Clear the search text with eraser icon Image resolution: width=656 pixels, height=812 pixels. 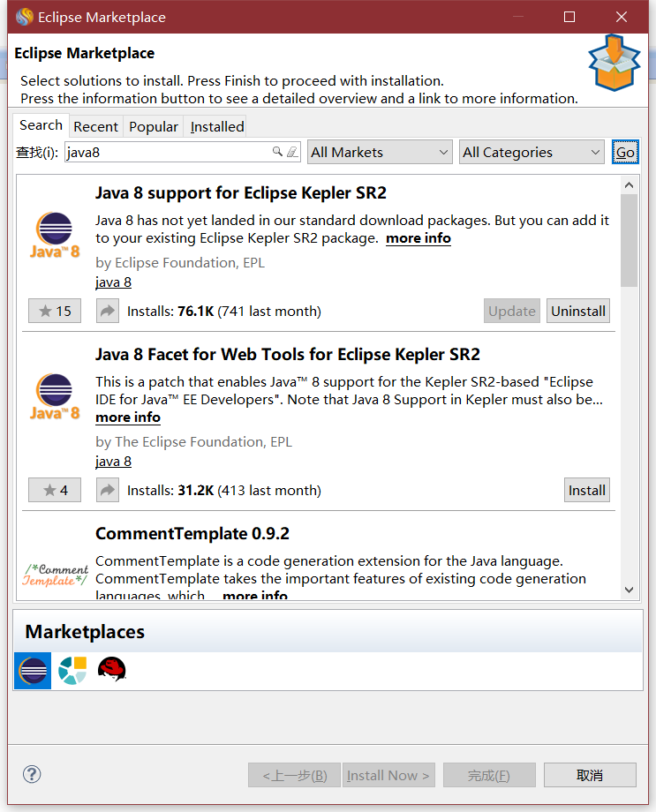[293, 152]
